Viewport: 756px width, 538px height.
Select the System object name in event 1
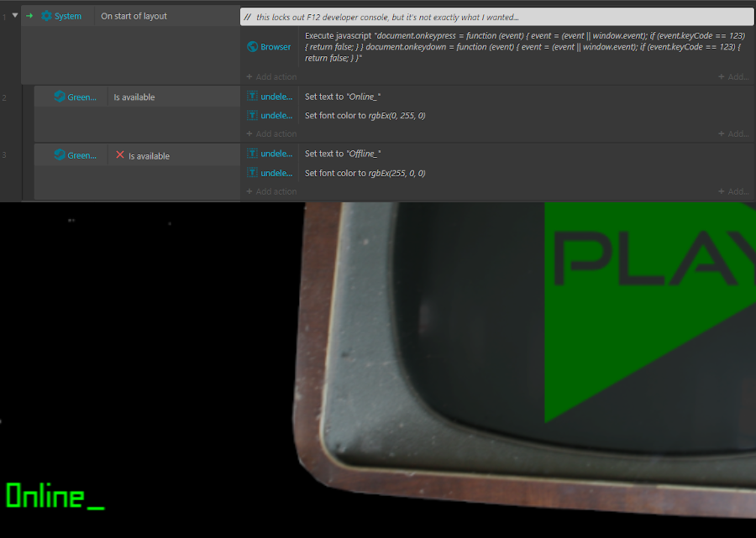[68, 16]
